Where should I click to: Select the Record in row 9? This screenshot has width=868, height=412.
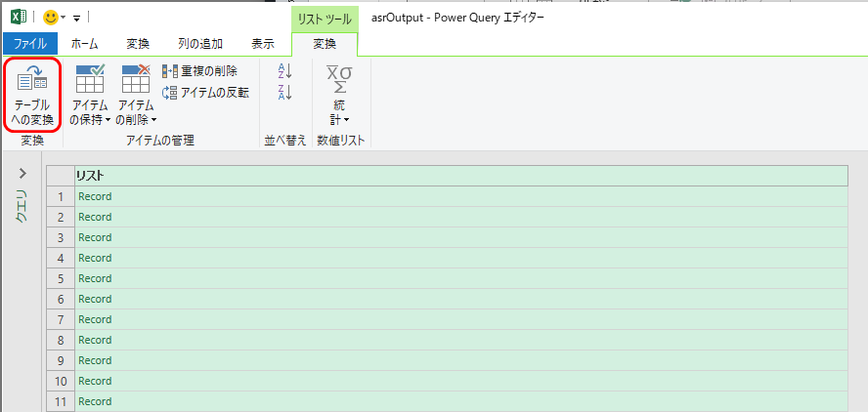[x=461, y=360]
